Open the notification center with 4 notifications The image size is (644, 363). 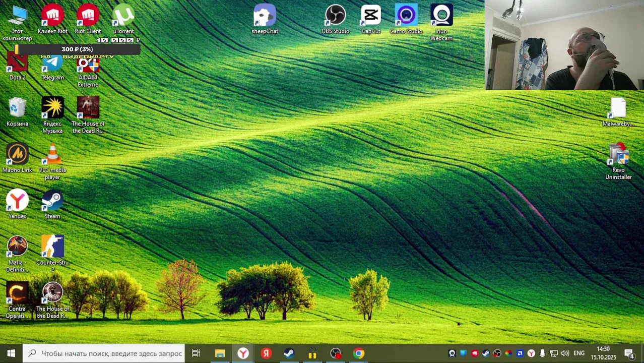[x=629, y=353]
